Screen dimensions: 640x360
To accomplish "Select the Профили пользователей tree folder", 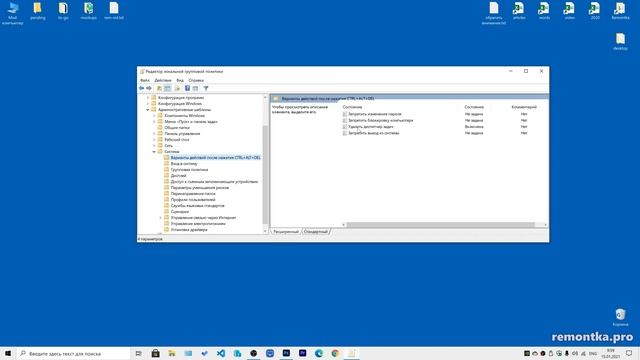I will click(x=193, y=200).
